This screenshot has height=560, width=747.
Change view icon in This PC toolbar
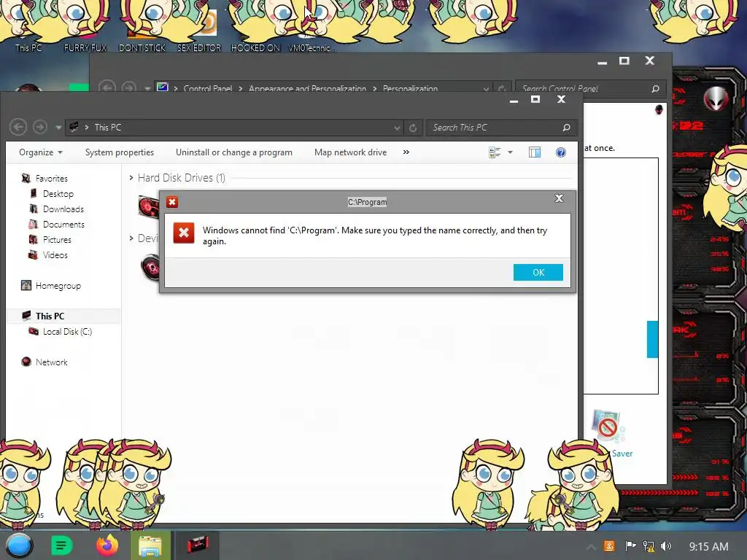click(x=495, y=152)
